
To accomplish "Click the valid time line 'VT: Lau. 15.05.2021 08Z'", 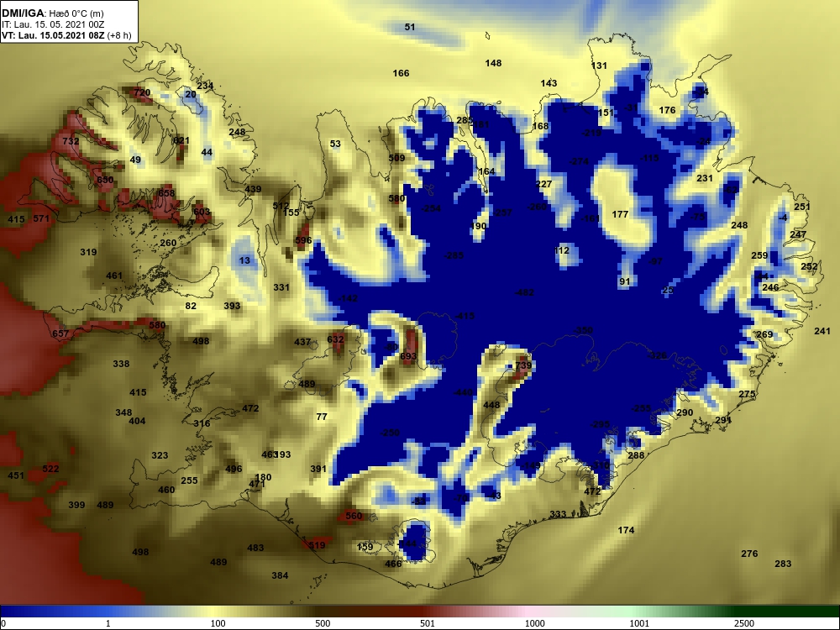I will [x=54, y=35].
